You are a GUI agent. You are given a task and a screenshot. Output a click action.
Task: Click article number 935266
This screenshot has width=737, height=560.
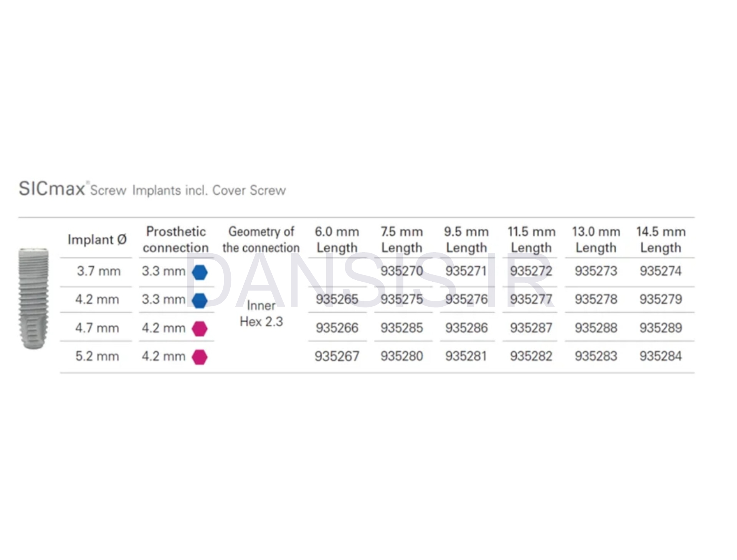click(x=337, y=328)
